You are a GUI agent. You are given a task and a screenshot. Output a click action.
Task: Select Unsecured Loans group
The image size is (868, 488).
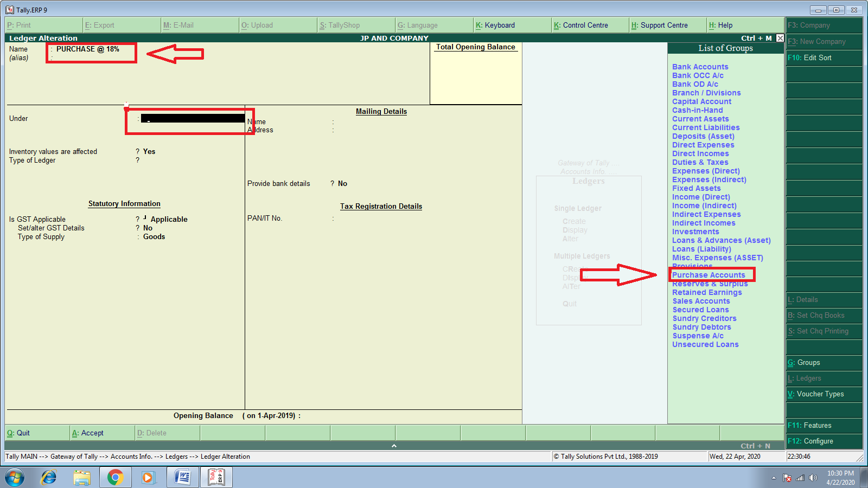coord(705,344)
